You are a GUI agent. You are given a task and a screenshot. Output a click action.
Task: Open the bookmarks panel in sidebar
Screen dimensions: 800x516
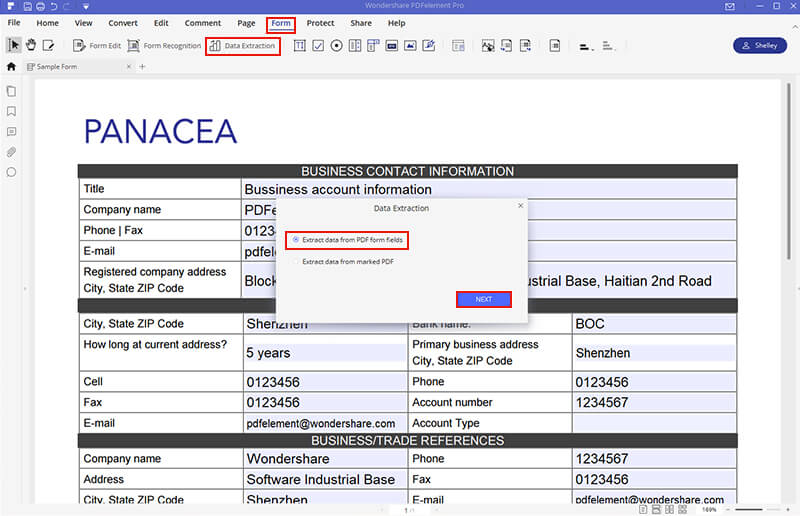click(x=11, y=111)
